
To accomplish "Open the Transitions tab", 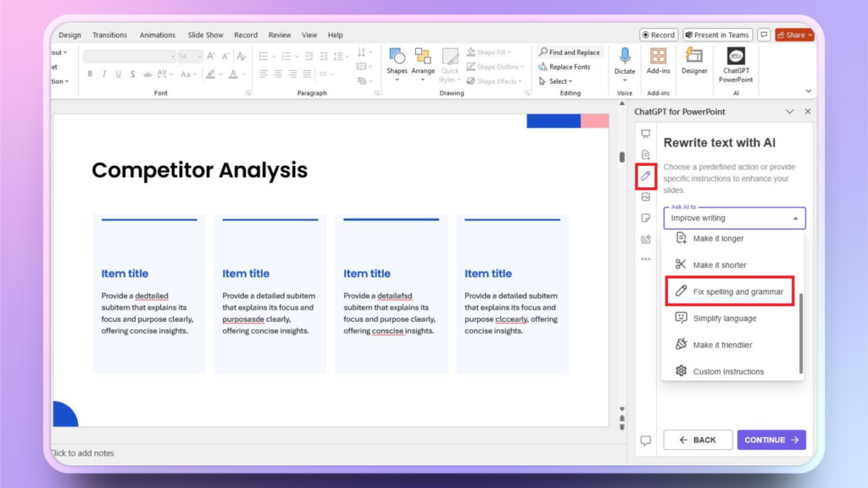I will 109,35.
